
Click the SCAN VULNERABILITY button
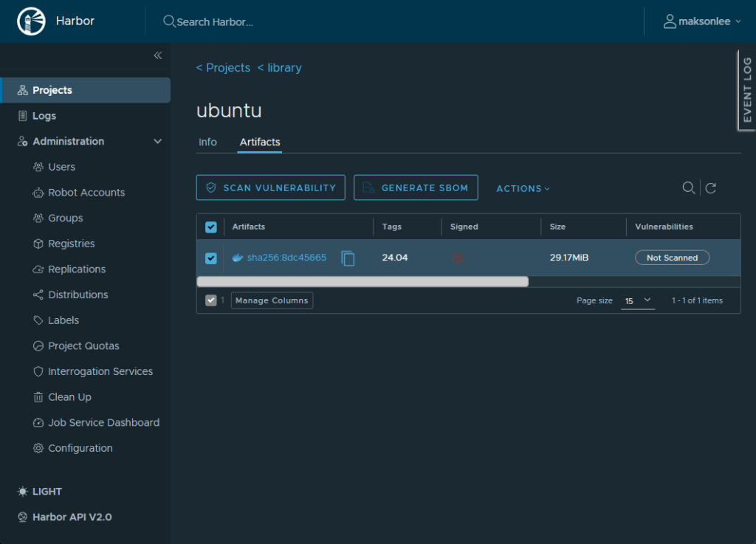270,187
